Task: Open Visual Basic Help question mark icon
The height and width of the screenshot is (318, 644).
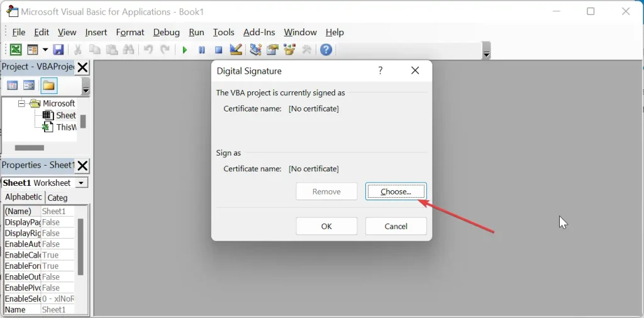Action: tap(326, 50)
